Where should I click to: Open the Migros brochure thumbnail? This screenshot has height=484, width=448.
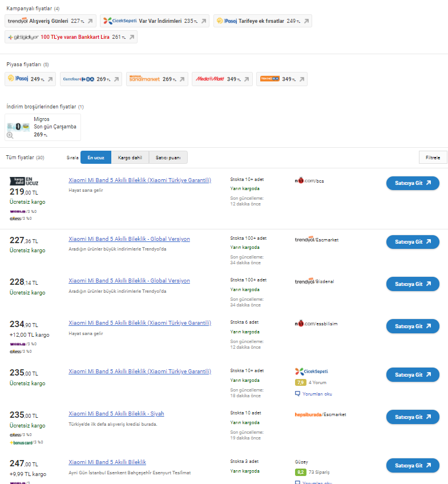[x=18, y=127]
